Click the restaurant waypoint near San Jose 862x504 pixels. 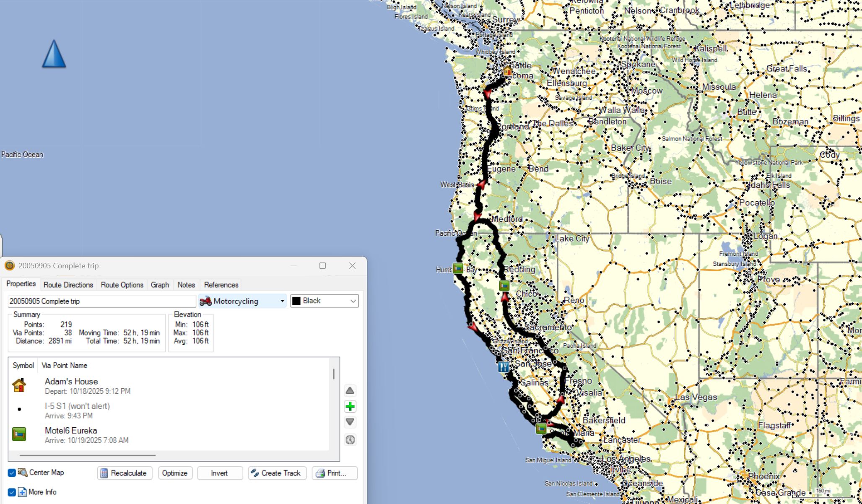(503, 367)
